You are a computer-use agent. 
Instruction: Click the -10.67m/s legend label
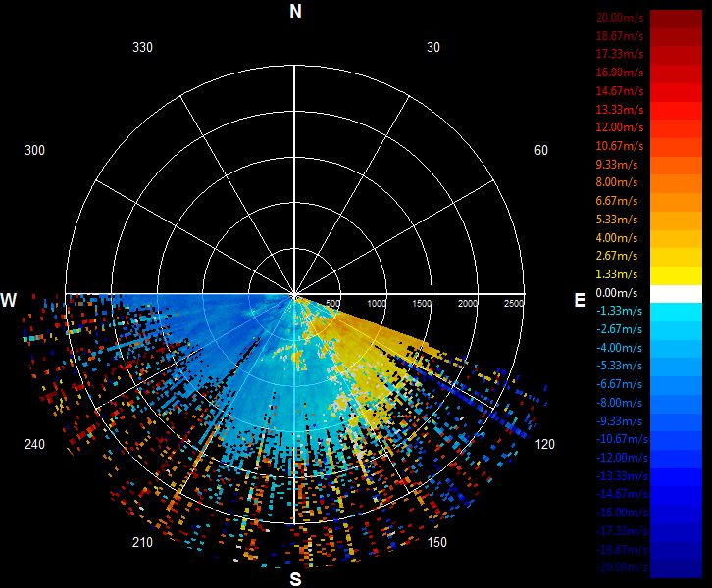click(x=622, y=439)
